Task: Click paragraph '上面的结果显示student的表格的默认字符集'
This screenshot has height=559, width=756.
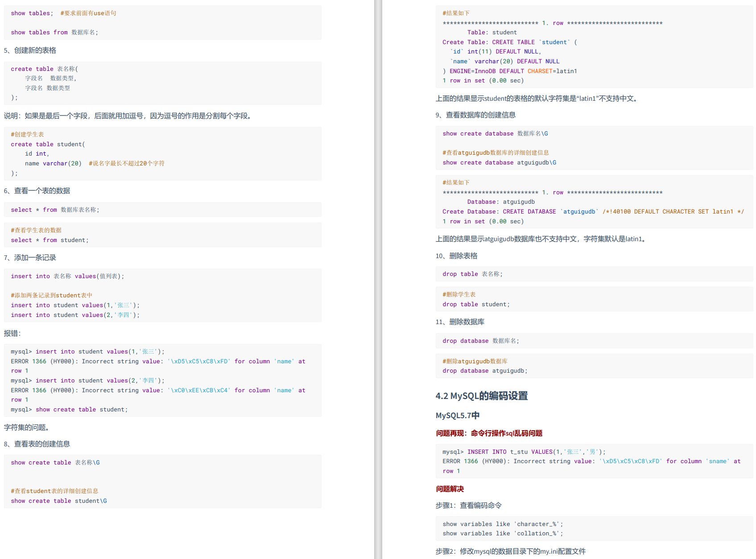Action: click(x=537, y=99)
